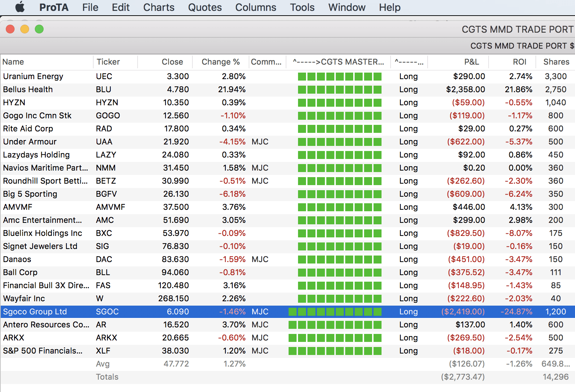The image size is (575, 392).
Task: Click XLF's green signal bar
Action: 335,351
